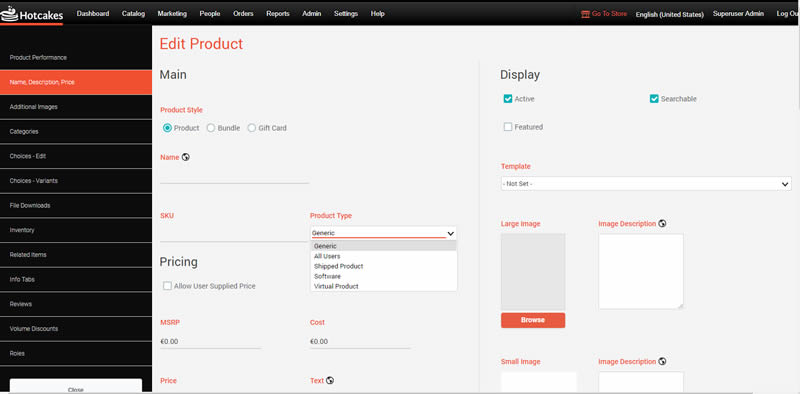Check the Featured checkbox
Screen dimensions: 800x394
pos(508,127)
